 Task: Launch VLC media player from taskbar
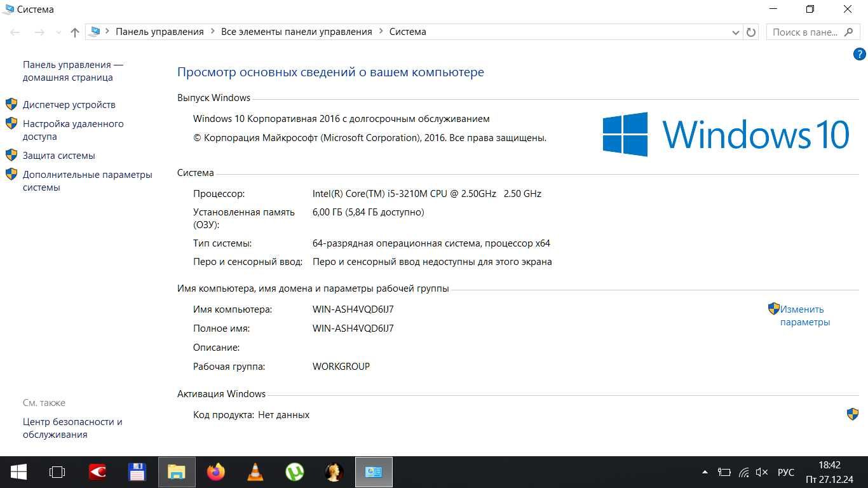255,472
